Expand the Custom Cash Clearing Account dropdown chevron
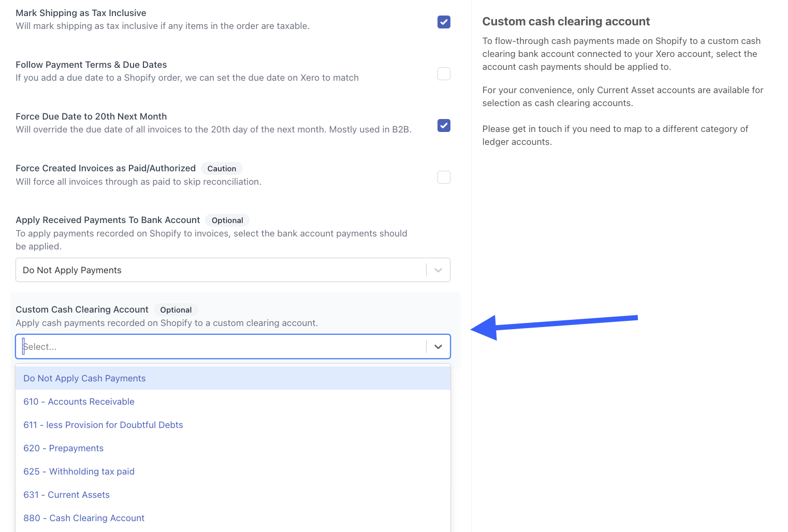788x532 pixels. coord(438,347)
